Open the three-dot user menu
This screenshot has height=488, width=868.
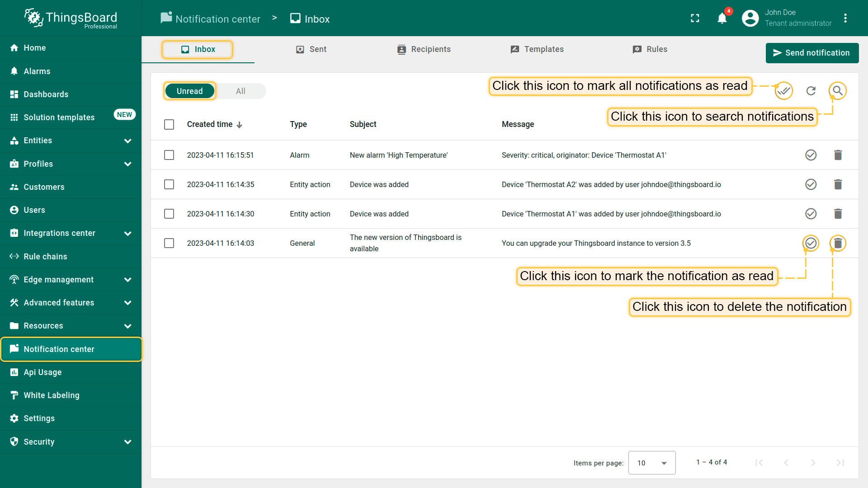[x=845, y=18]
